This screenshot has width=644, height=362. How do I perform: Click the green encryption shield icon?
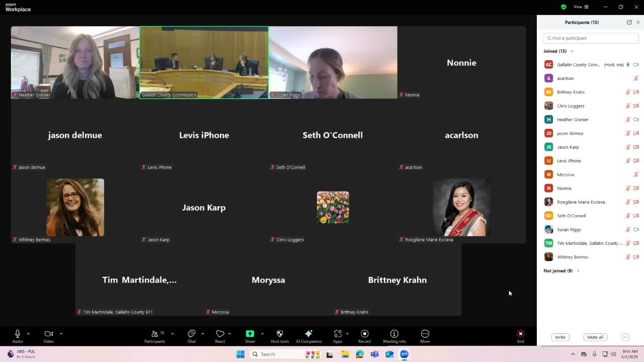(x=563, y=7)
